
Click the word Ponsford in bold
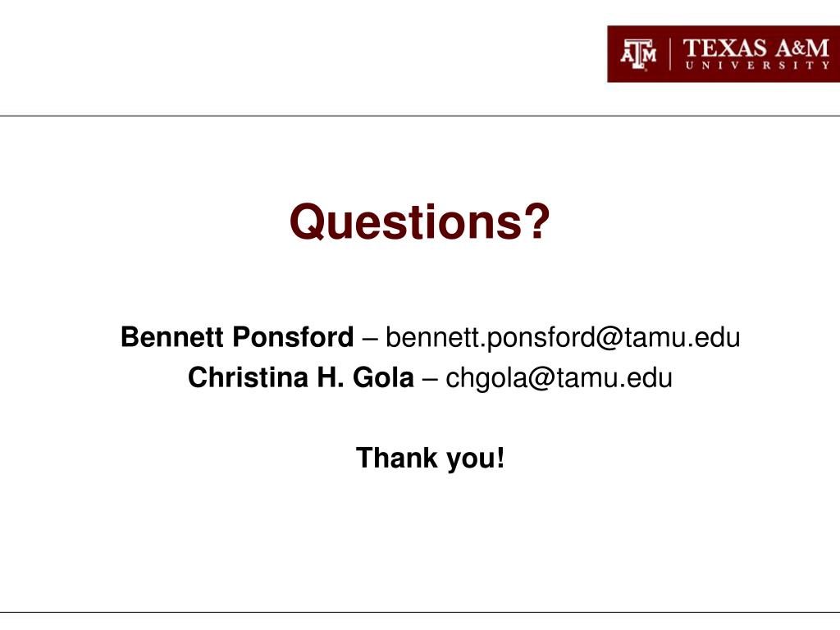(293, 337)
